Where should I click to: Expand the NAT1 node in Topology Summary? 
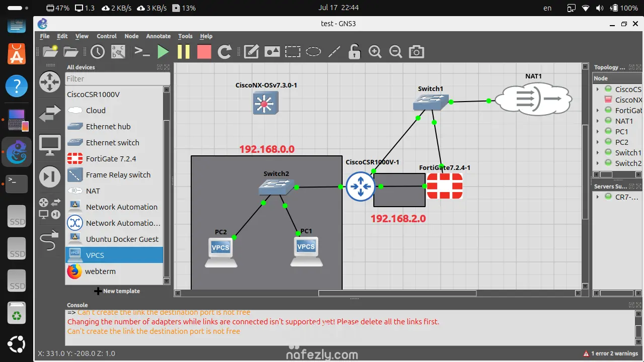(x=598, y=121)
